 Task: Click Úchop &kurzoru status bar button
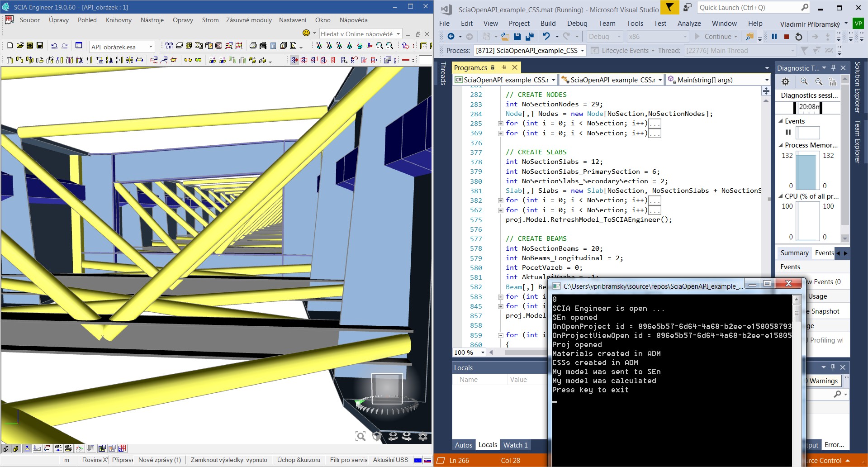[x=299, y=460]
